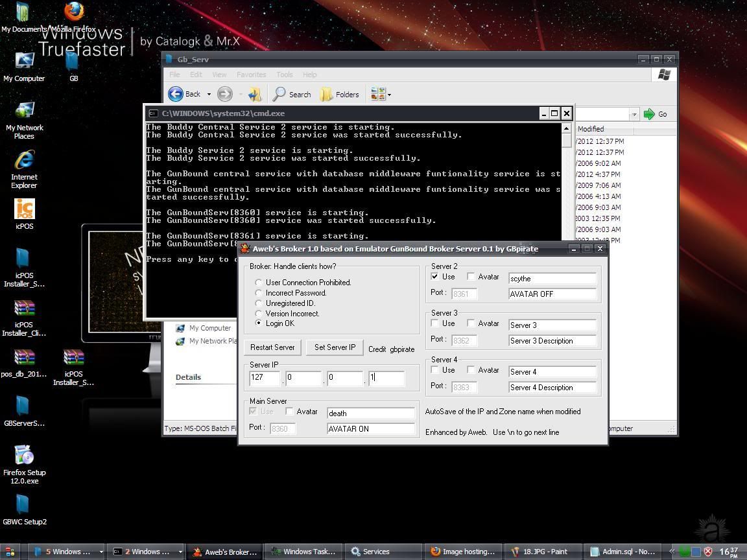Click the Internet Explorer desktop icon
The image size is (747, 560).
24,161
